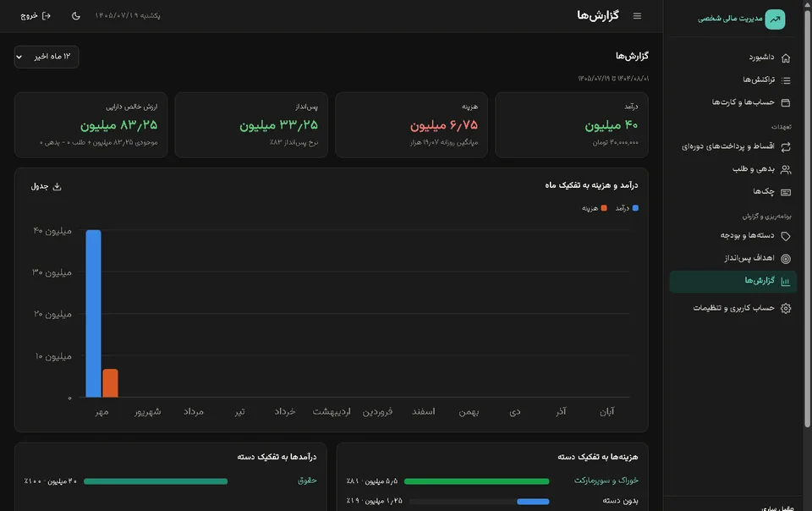The height and width of the screenshot is (511, 812).
Task: Toggle dark mode with the moon icon
Action: (75, 16)
